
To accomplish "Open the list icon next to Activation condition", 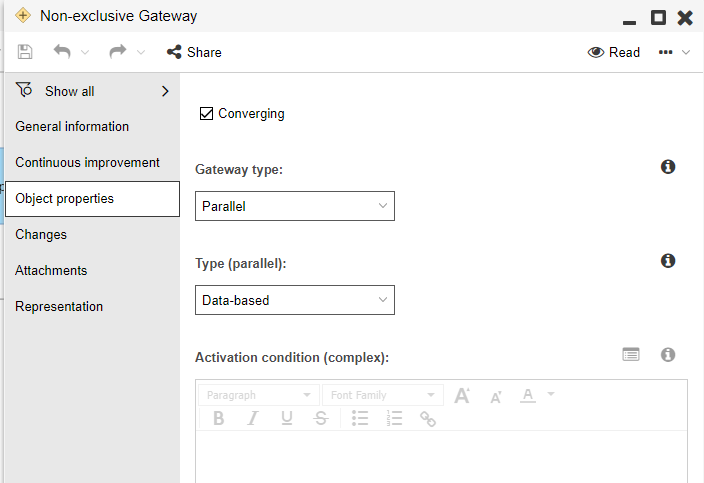I will coord(630,355).
